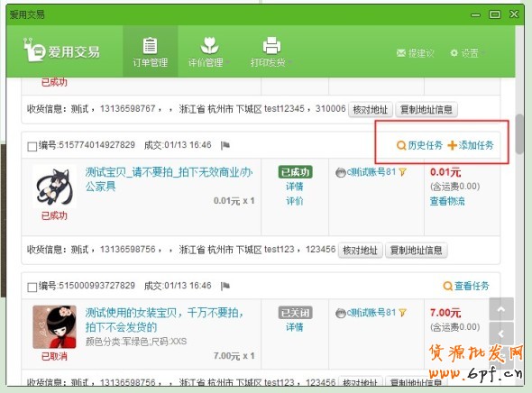Click 评价 link for successful order
The height and width of the screenshot is (393, 532).
point(295,201)
